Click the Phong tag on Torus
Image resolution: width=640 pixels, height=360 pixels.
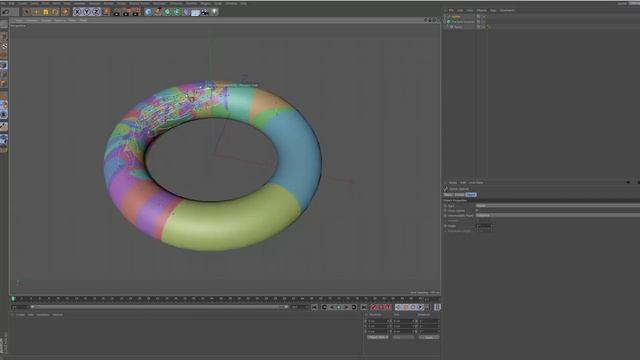(x=489, y=27)
